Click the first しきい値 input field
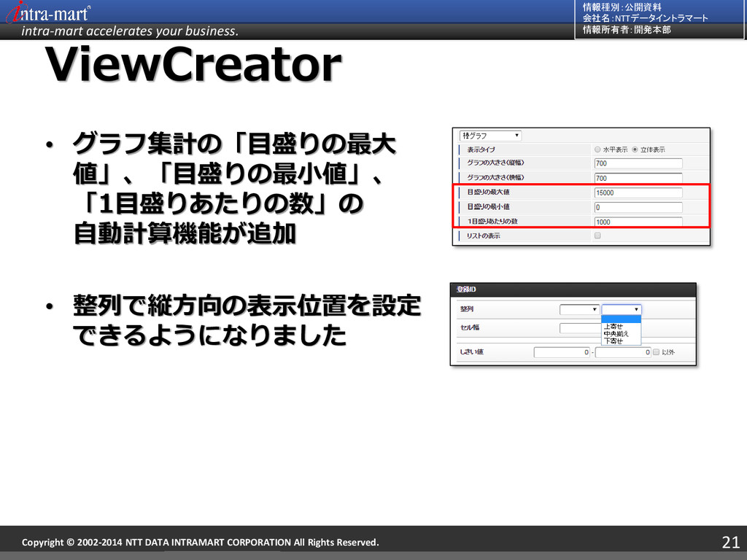 coord(562,352)
